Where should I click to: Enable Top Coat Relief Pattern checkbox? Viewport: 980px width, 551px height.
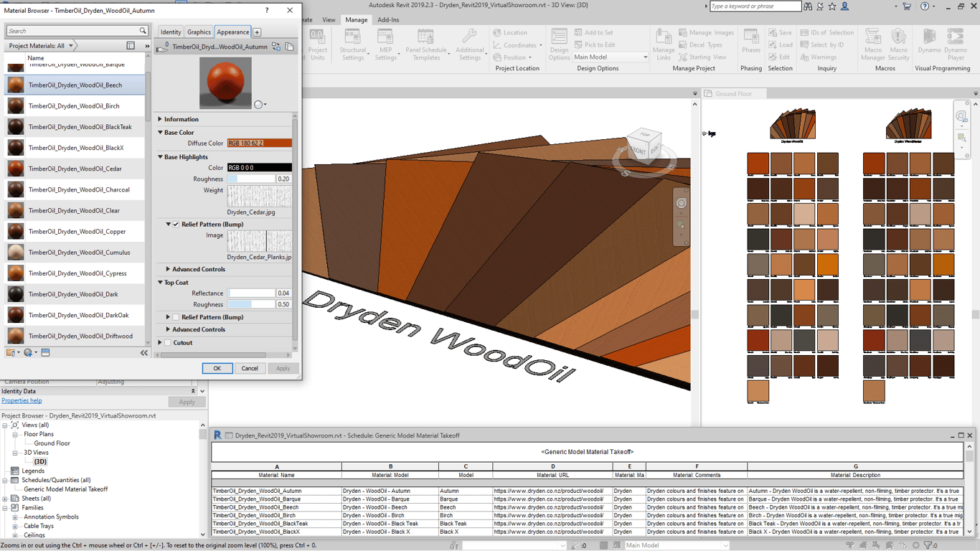coord(176,317)
